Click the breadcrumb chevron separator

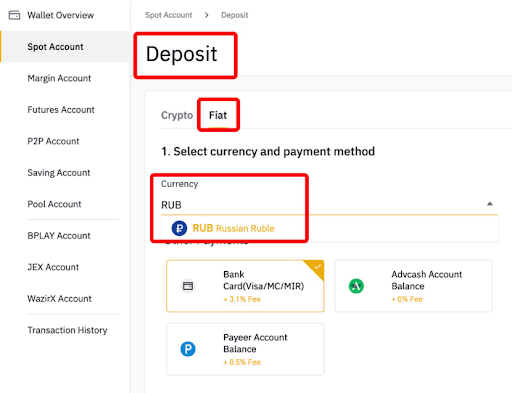(207, 15)
